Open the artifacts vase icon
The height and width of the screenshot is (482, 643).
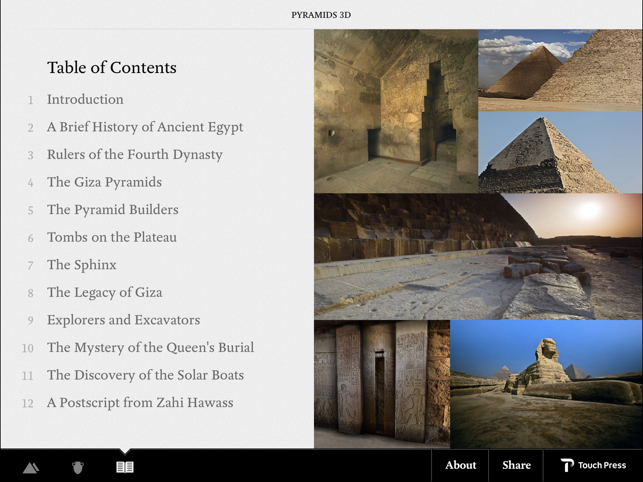[x=78, y=466]
